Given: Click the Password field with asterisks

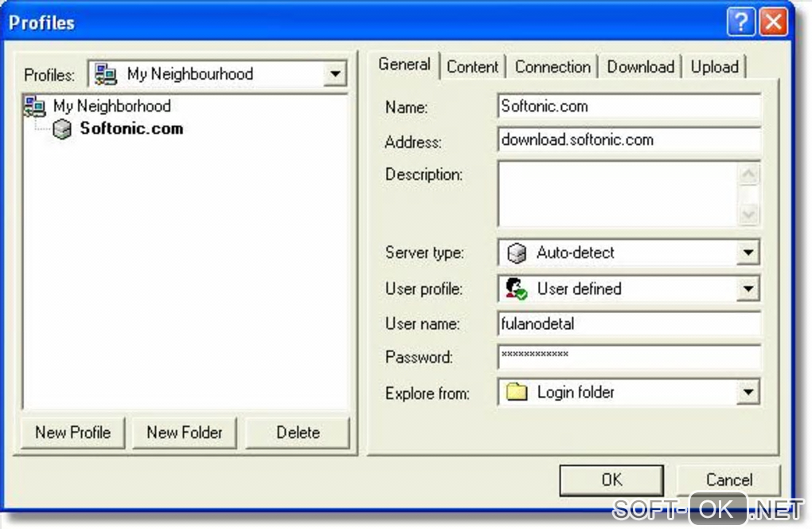Looking at the screenshot, I should (629, 357).
